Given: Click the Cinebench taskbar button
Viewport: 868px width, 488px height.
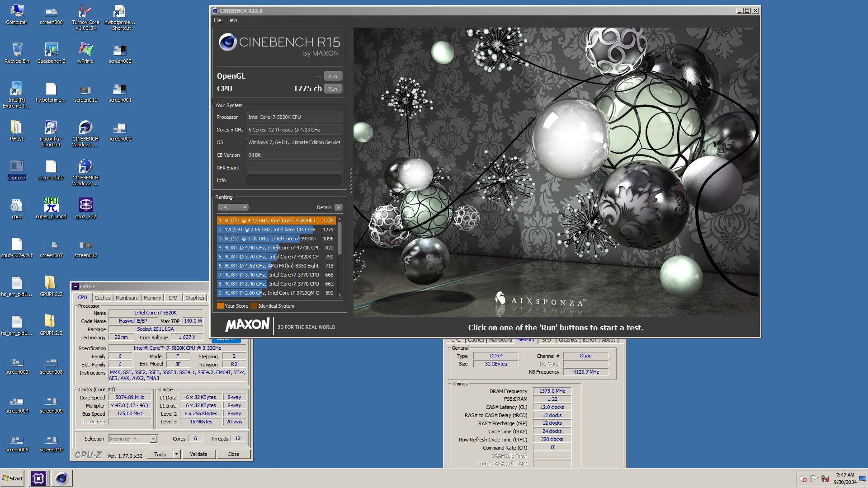Looking at the screenshot, I should pyautogui.click(x=61, y=478).
